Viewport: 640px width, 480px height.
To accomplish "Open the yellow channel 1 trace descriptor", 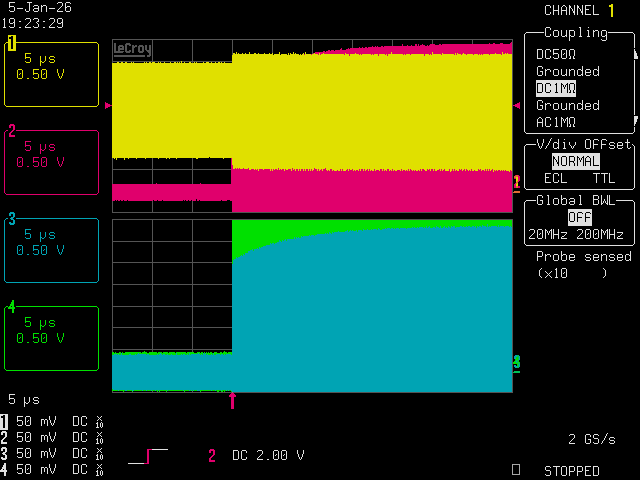I will tap(52, 74).
